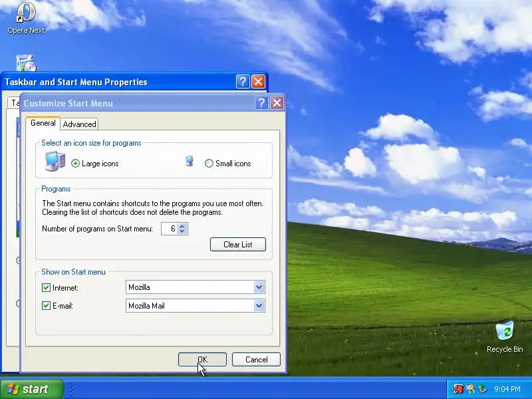The width and height of the screenshot is (532, 399).
Task: Expand the E-mail dropdown showing Mozilla Mail
Action: pyautogui.click(x=259, y=306)
